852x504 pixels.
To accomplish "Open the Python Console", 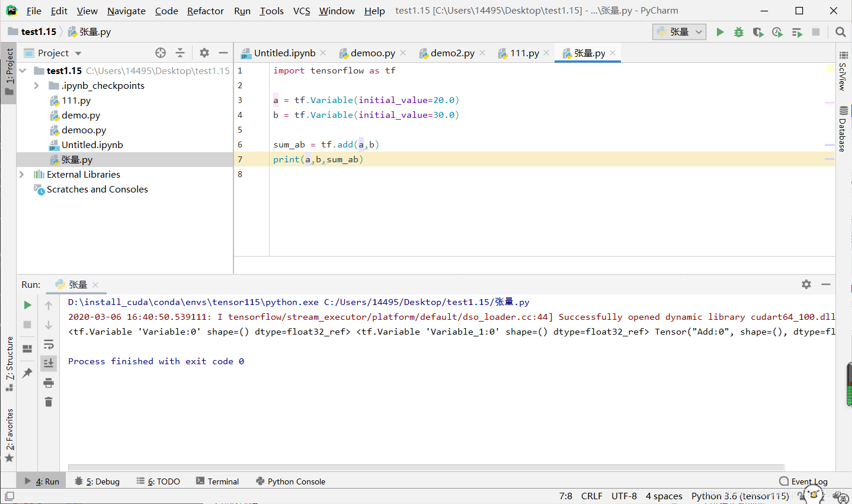I will click(x=290, y=481).
